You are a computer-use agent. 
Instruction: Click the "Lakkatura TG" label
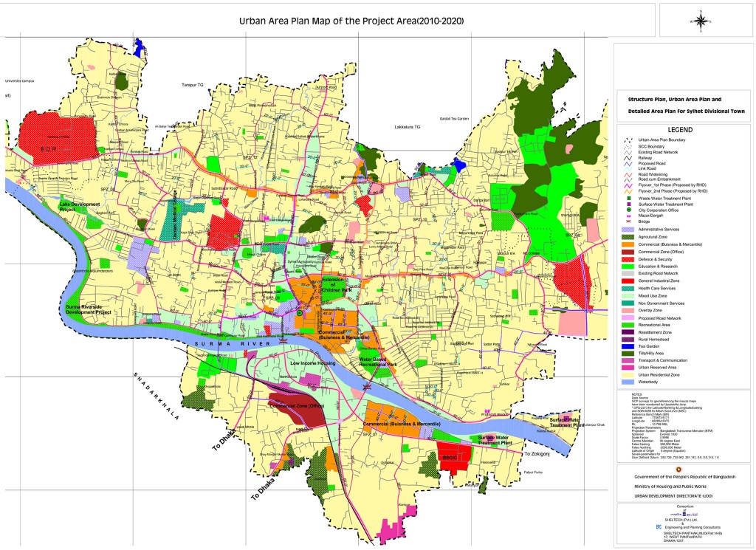408,127
